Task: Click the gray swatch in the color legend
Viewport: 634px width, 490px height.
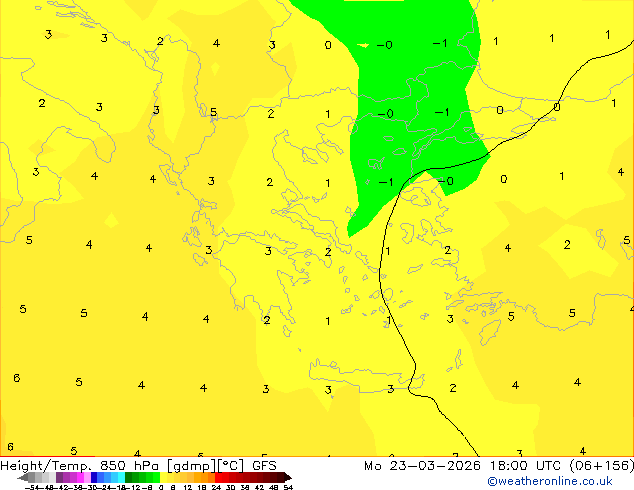Action: pyautogui.click(x=32, y=477)
